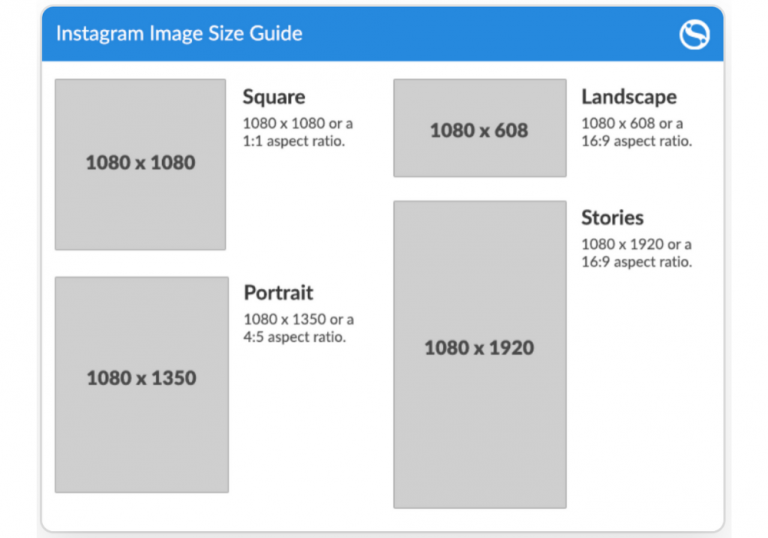
Task: Click the Stories heading
Action: pyautogui.click(x=612, y=218)
